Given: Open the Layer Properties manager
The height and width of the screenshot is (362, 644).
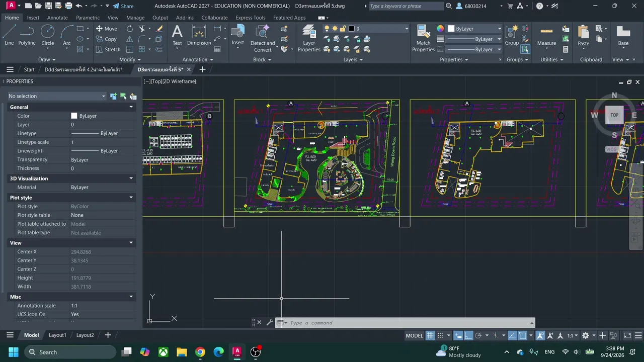Looking at the screenshot, I should [309, 39].
